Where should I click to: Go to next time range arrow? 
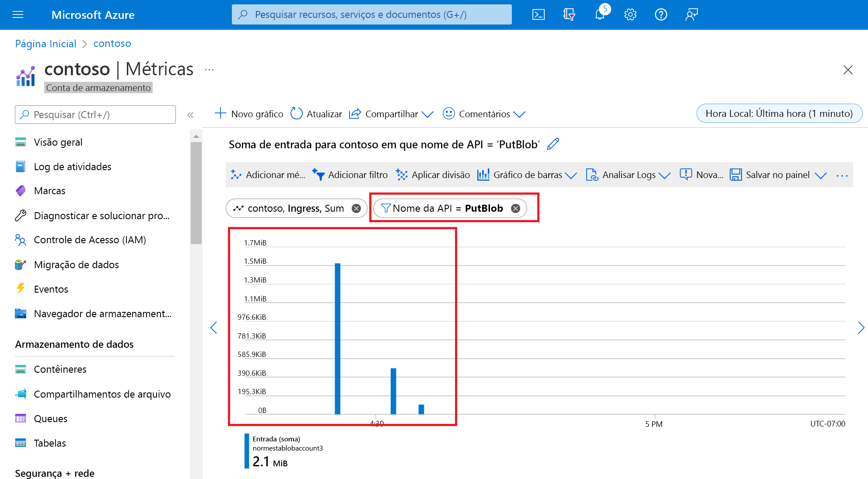point(861,328)
